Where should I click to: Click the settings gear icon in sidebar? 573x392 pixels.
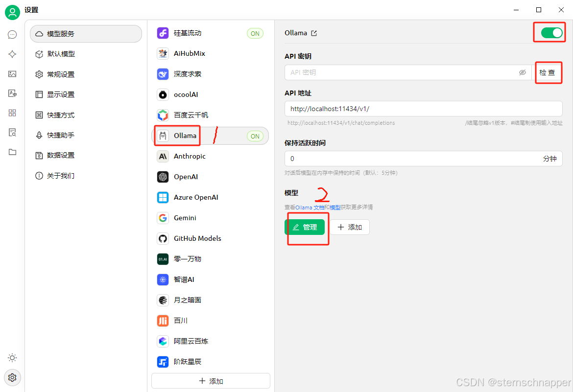12,377
